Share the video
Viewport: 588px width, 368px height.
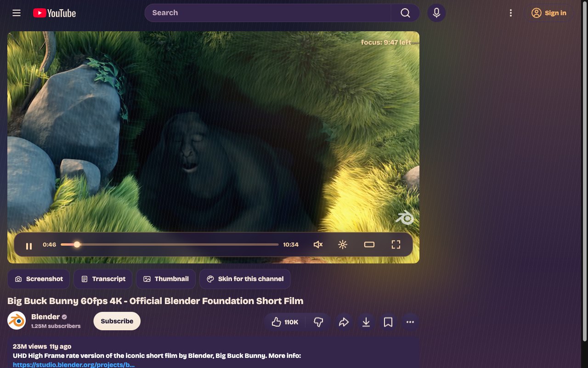pos(344,322)
